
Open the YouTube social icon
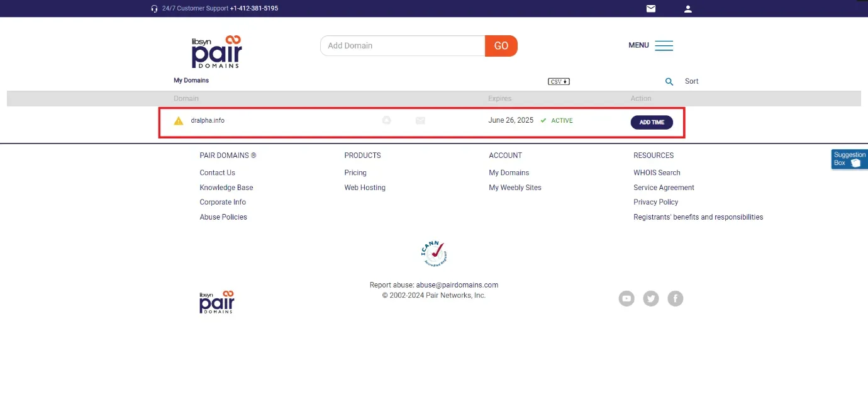(626, 298)
